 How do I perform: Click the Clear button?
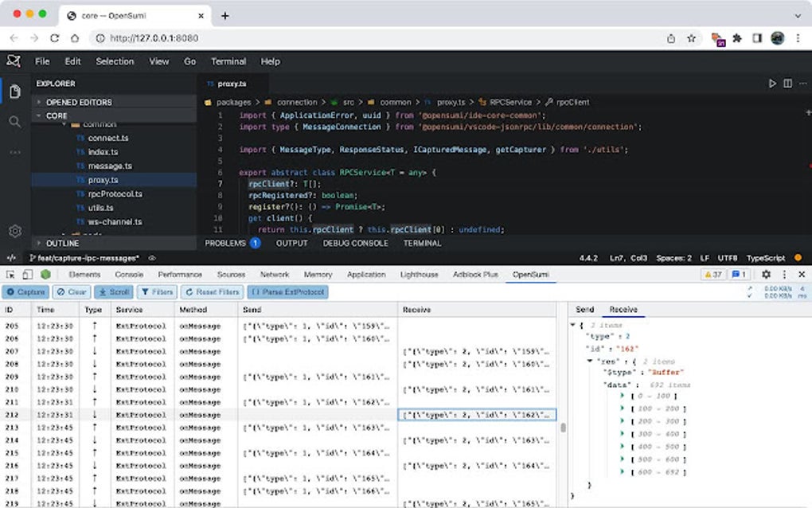pyautogui.click(x=72, y=292)
